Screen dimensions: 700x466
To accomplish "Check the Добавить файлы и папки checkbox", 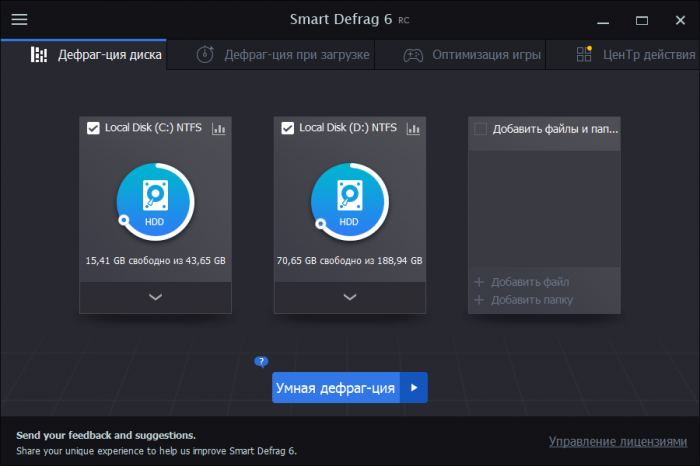I will pyautogui.click(x=481, y=129).
